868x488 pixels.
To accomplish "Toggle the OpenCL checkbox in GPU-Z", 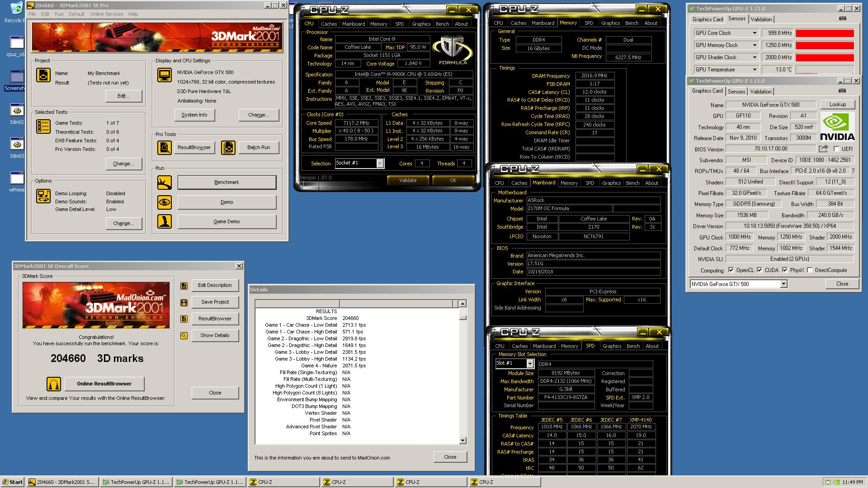I will (x=731, y=270).
